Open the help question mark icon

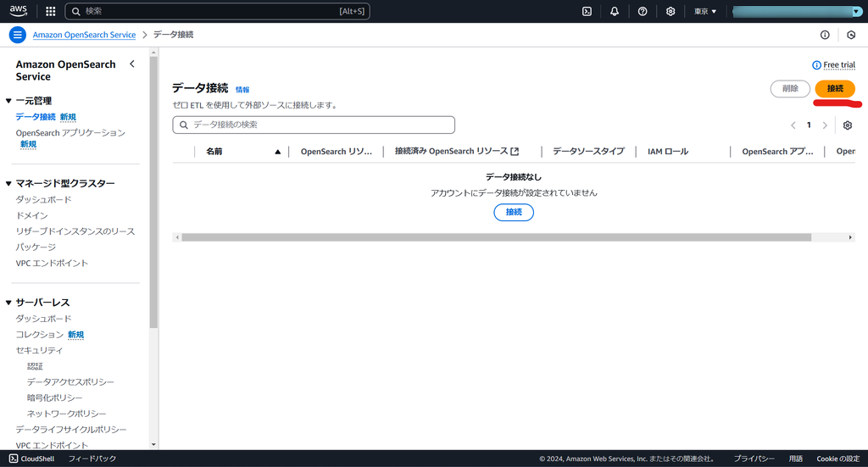[x=643, y=11]
